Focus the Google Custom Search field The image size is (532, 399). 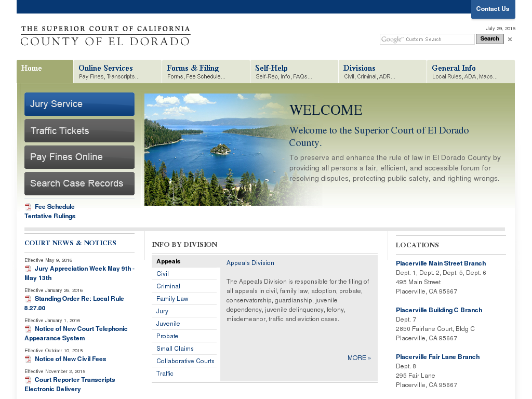coord(427,39)
